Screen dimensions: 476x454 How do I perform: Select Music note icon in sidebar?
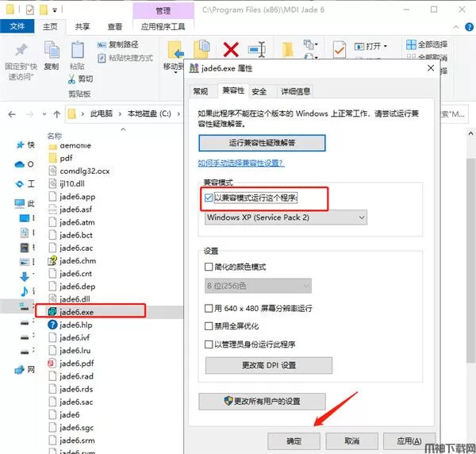24,291
